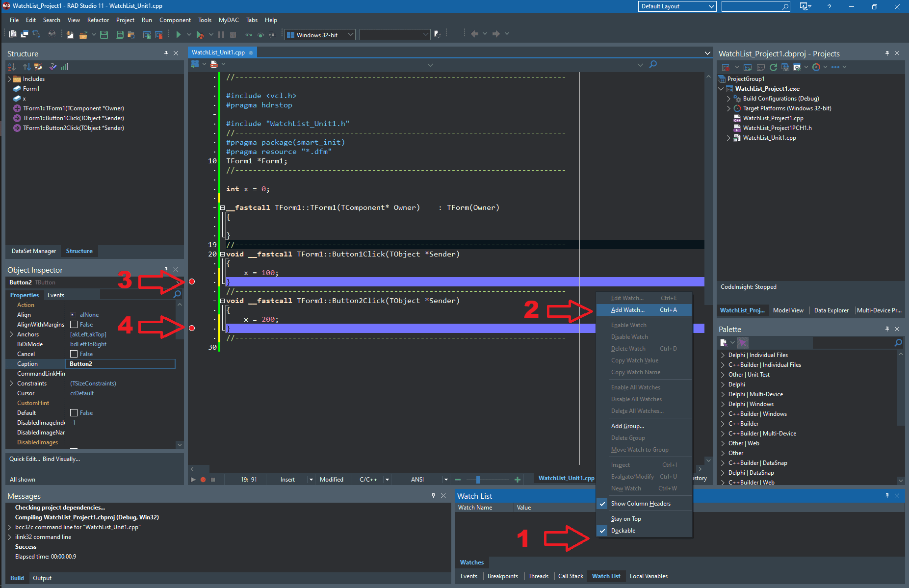Collapse WatchList_Project1.exe node
The height and width of the screenshot is (588, 909).
pyautogui.click(x=721, y=89)
